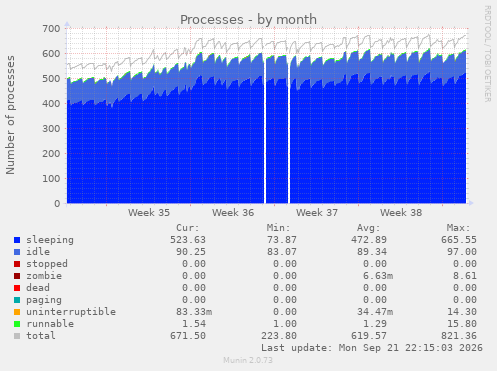497x371 pixels.
Task: Click idle minimum value 83.07
Action: (282, 252)
